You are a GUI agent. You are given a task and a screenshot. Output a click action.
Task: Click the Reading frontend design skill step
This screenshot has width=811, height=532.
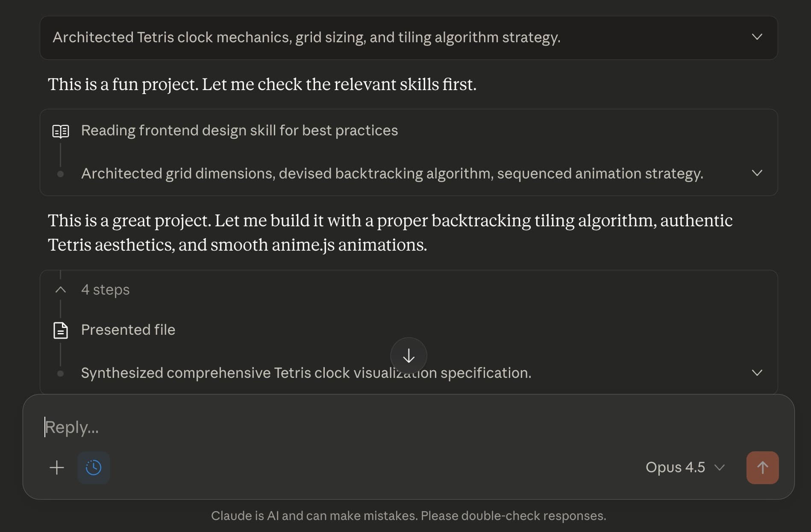(239, 131)
